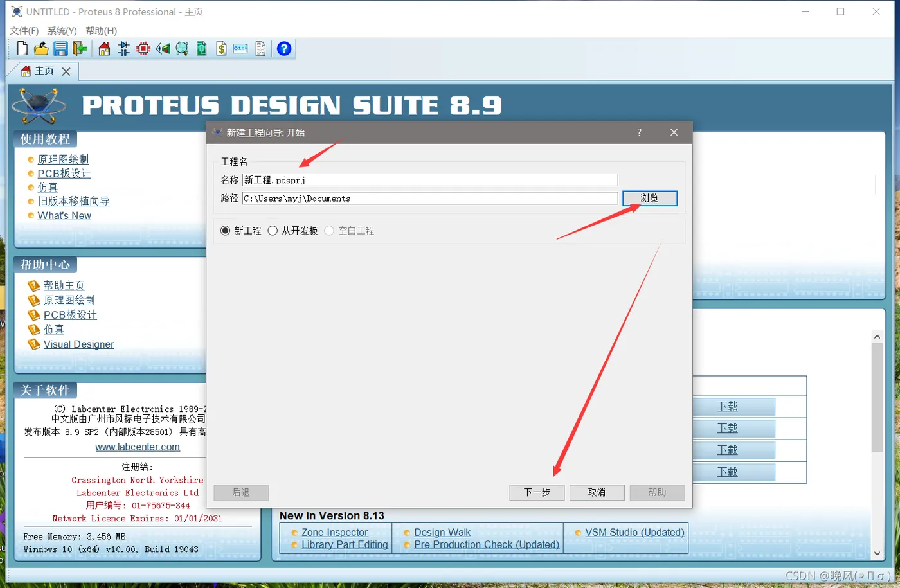Click the 名称 project name field
The height and width of the screenshot is (588, 900).
tap(430, 180)
